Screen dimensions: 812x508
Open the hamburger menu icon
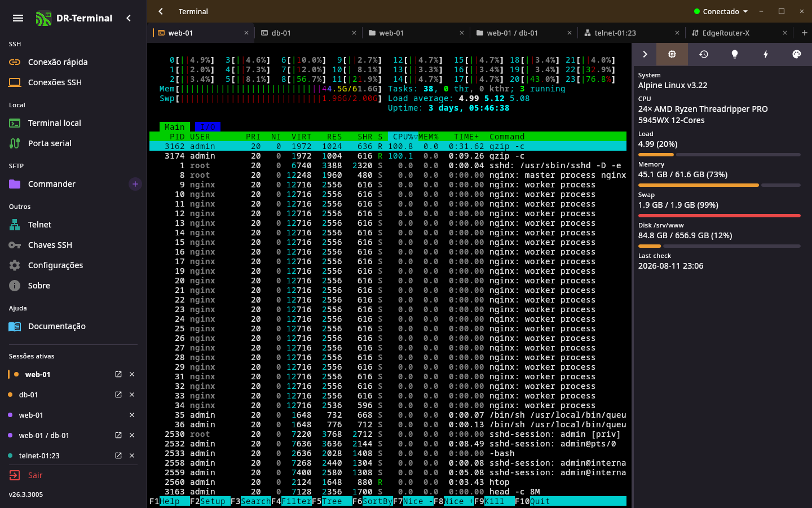[18, 18]
